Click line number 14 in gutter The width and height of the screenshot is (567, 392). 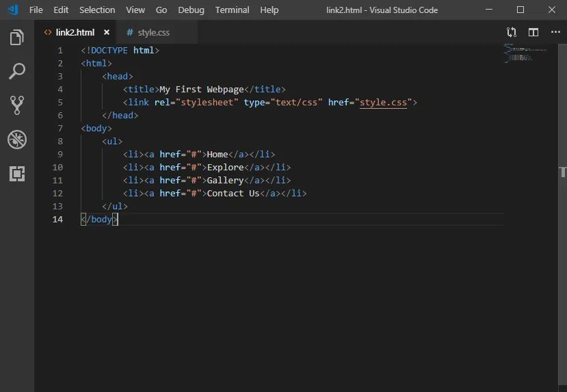pos(57,220)
